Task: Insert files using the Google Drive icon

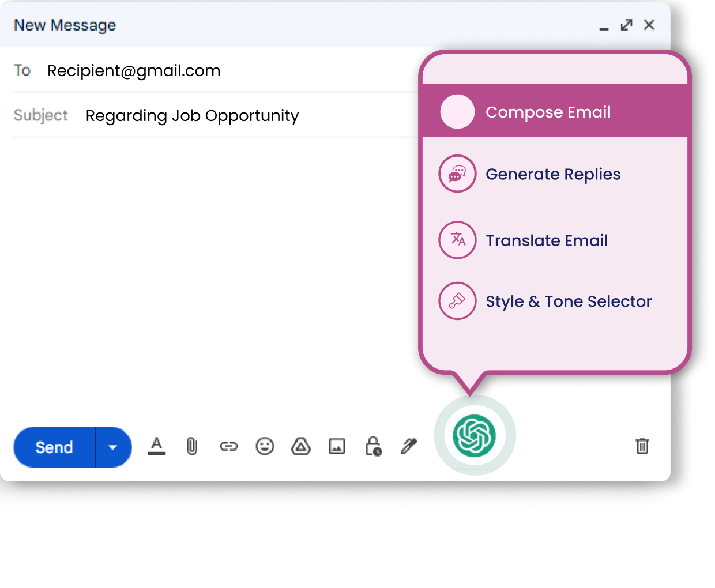Action: click(x=300, y=446)
